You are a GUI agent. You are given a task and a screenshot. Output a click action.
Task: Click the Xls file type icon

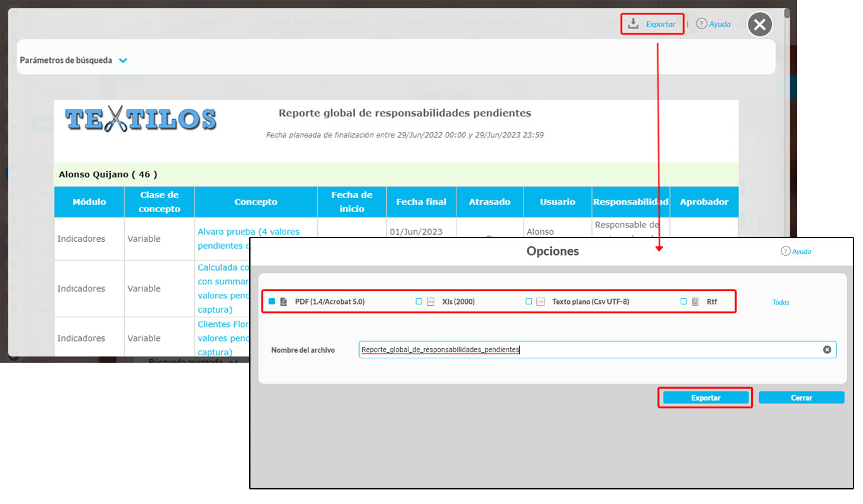tap(431, 302)
